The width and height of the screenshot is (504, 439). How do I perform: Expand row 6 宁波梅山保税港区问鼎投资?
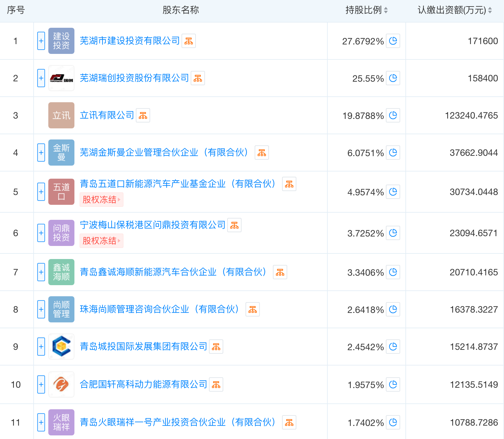tap(41, 233)
